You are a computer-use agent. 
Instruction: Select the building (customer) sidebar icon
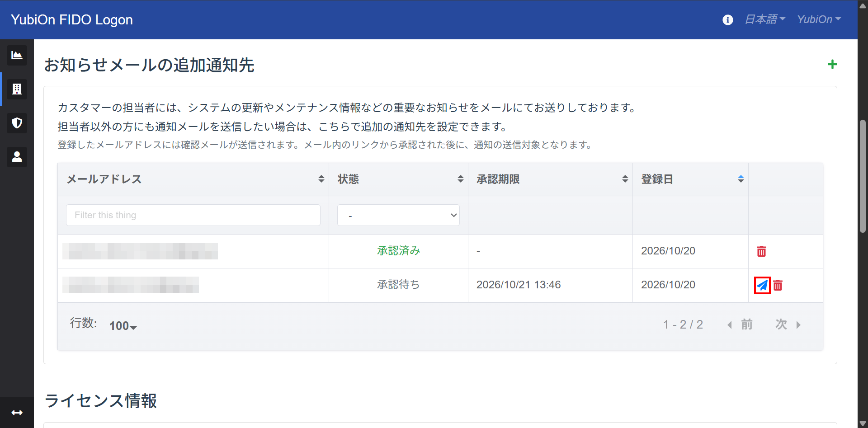tap(17, 89)
